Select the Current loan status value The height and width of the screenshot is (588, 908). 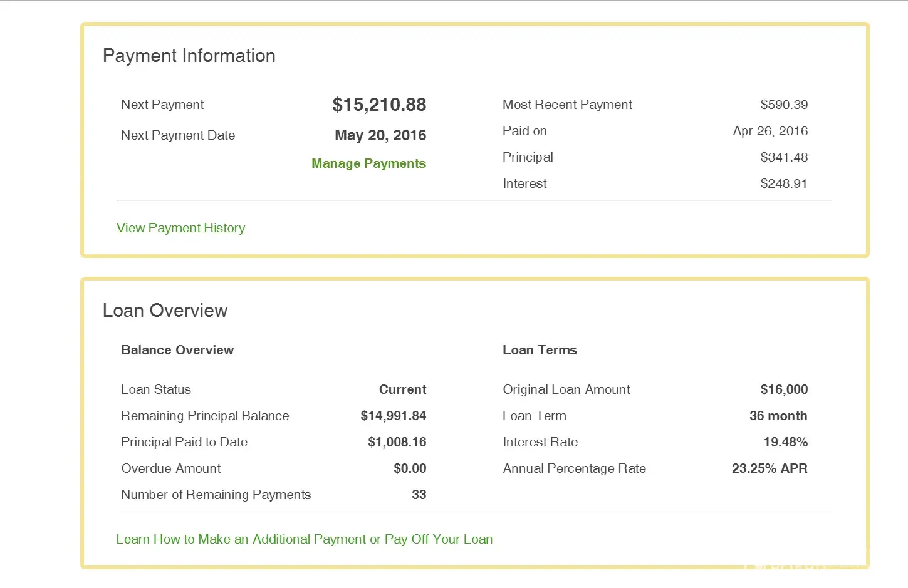tap(402, 389)
